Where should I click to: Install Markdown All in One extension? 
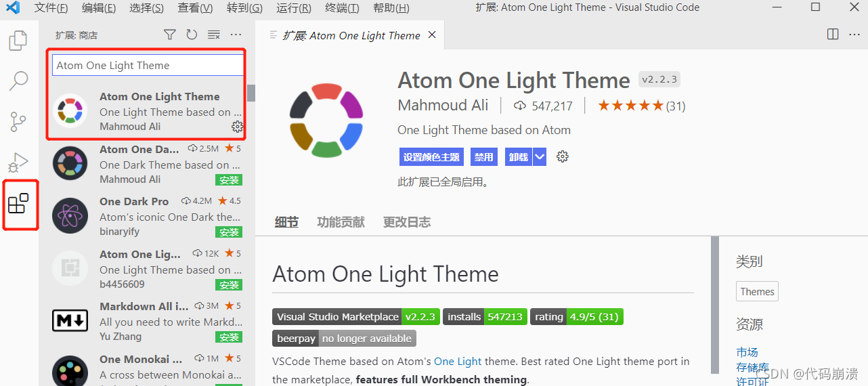[229, 337]
